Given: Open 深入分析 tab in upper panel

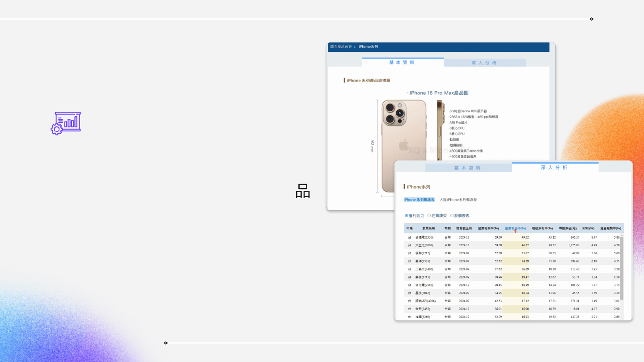Looking at the screenshot, I should 484,63.
